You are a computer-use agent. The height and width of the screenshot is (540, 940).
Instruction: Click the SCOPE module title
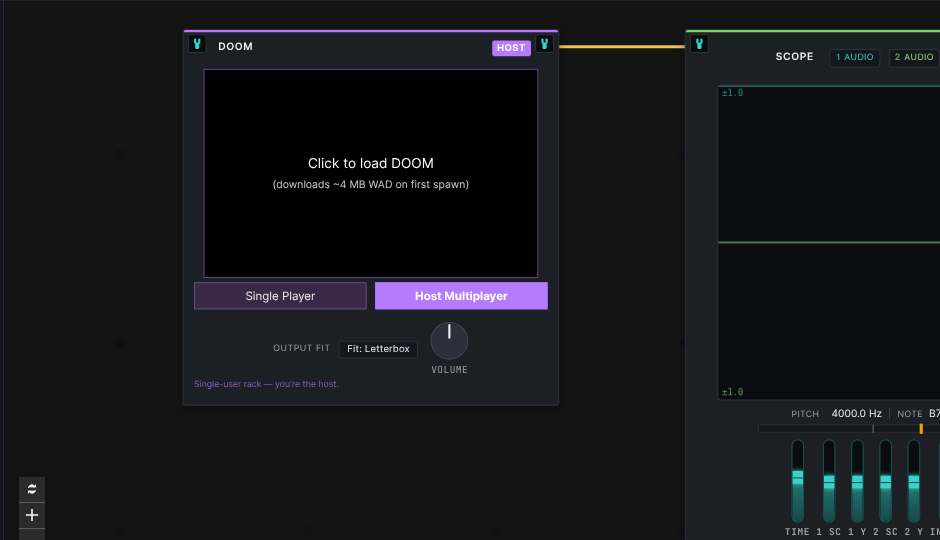pos(794,56)
